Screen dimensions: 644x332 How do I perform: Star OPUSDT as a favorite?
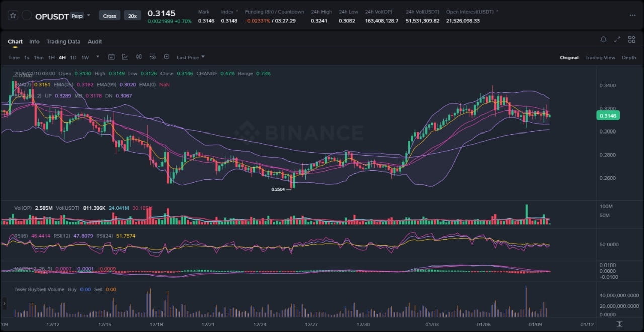[x=13, y=15]
